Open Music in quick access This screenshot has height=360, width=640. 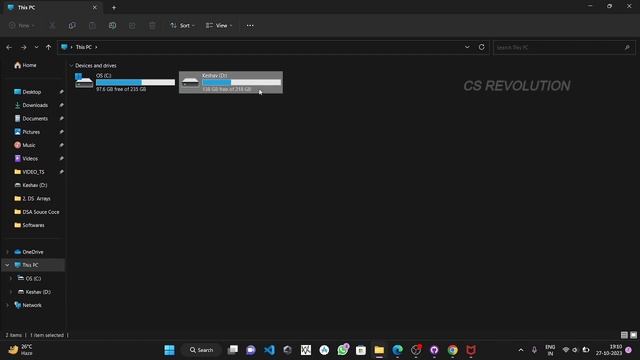[24, 145]
